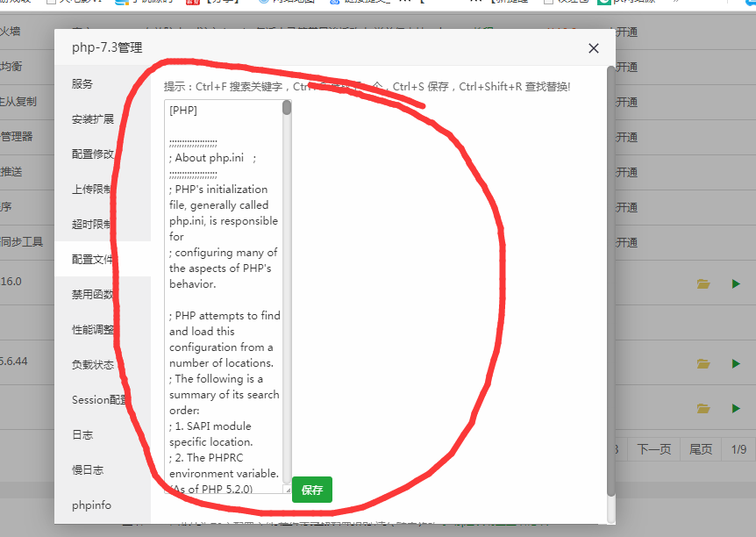Jump to the last page with 尾页
The height and width of the screenshot is (537, 756).
pos(699,448)
